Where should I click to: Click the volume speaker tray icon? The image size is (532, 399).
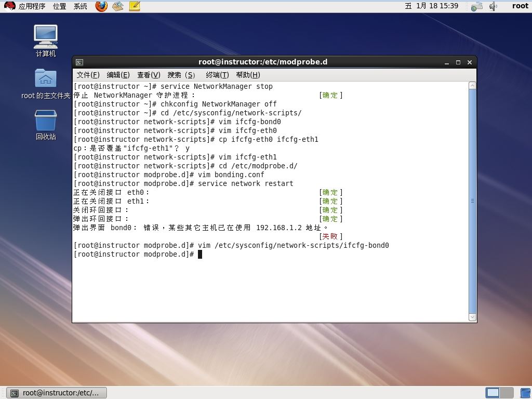[x=493, y=6]
